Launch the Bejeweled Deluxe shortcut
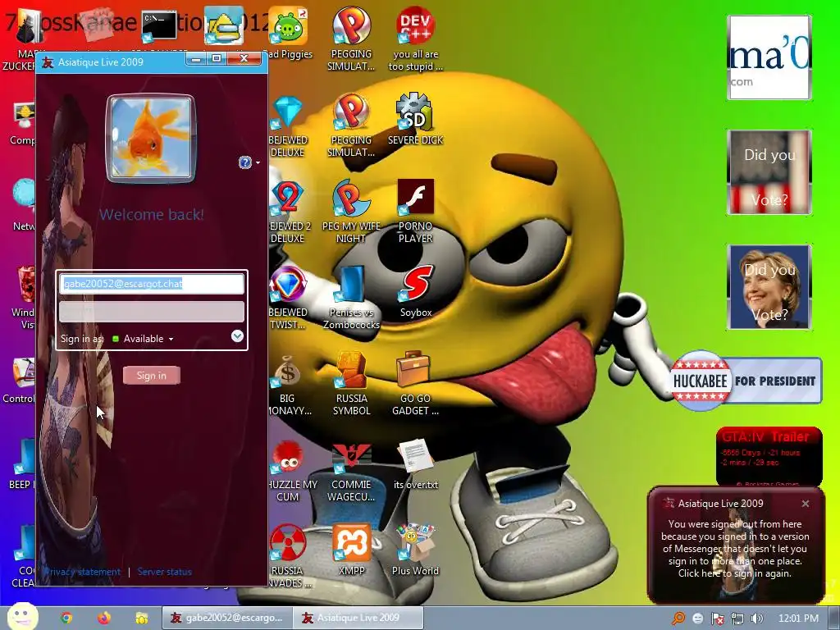Image resolution: width=840 pixels, height=630 pixels. tap(288, 126)
